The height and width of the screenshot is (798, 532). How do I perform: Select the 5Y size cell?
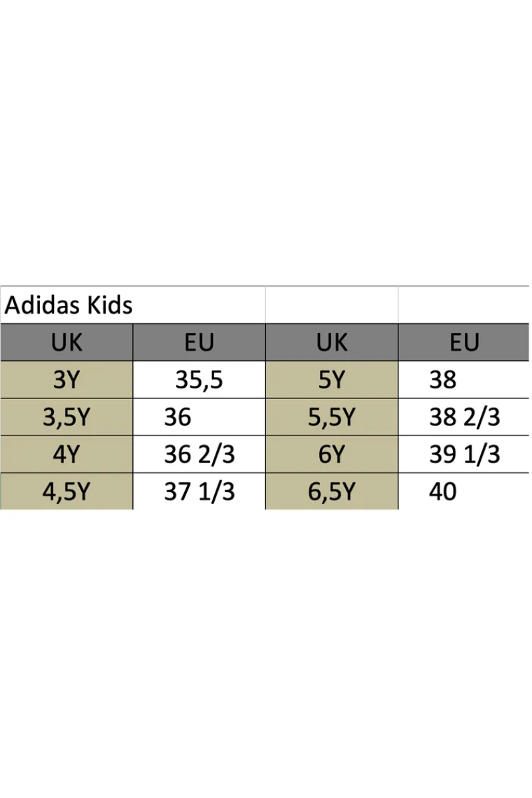(332, 380)
